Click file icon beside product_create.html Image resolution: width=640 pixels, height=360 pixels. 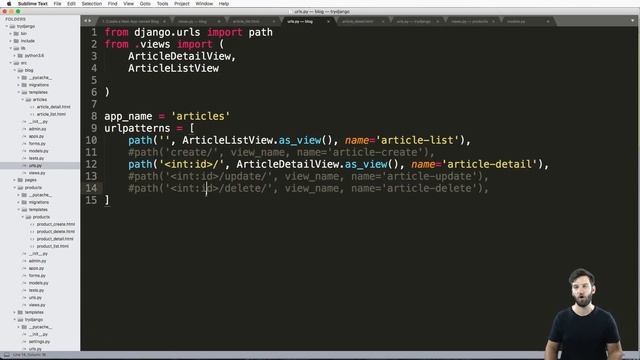(x=32, y=224)
